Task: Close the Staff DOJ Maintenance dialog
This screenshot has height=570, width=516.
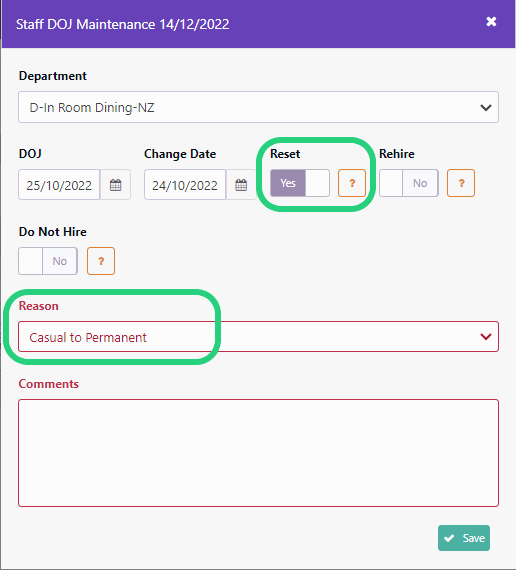Action: click(x=491, y=22)
